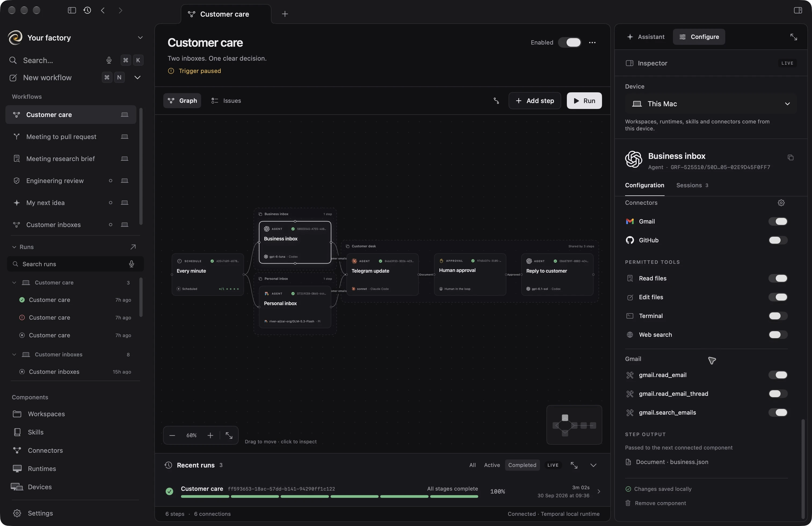Open the Your factory dropdown chevron
This screenshot has height=526, width=812.
(140, 38)
